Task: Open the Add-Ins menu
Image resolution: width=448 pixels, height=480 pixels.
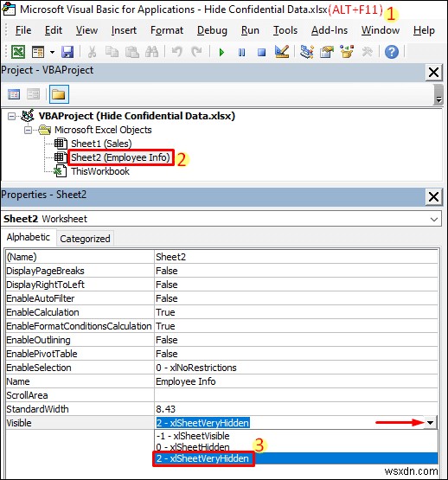Action: tap(330, 30)
